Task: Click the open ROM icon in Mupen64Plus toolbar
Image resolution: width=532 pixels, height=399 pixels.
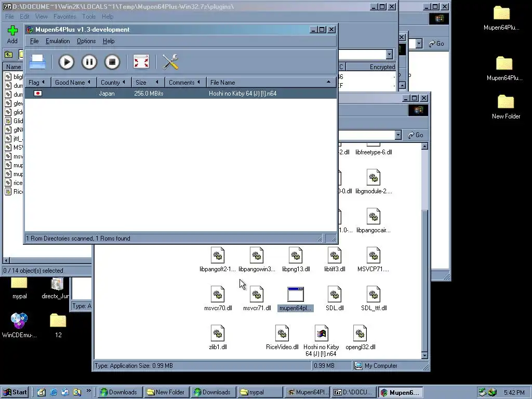Action: pyautogui.click(x=37, y=62)
